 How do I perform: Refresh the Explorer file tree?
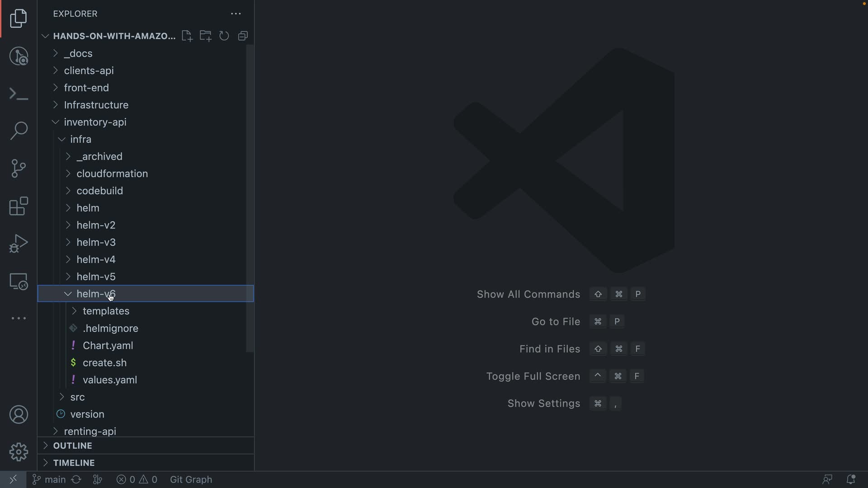pyautogui.click(x=224, y=36)
